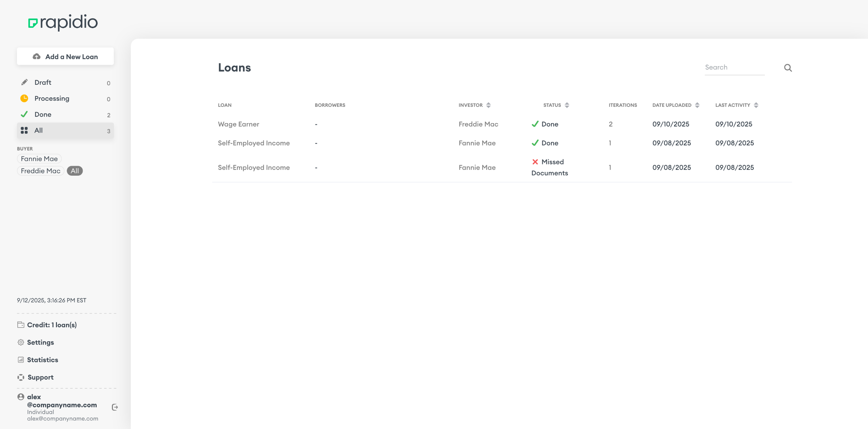This screenshot has height=429, width=868.
Task: Sort loans by Investor column
Action: (x=488, y=105)
